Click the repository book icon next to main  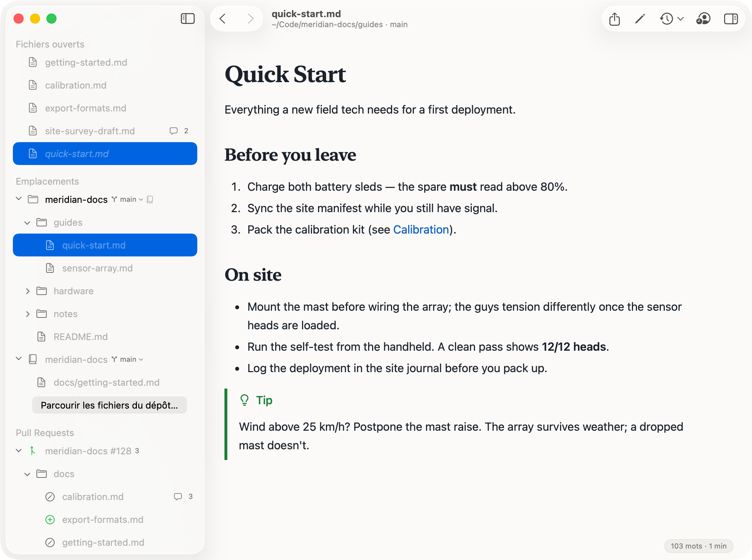[x=150, y=199]
